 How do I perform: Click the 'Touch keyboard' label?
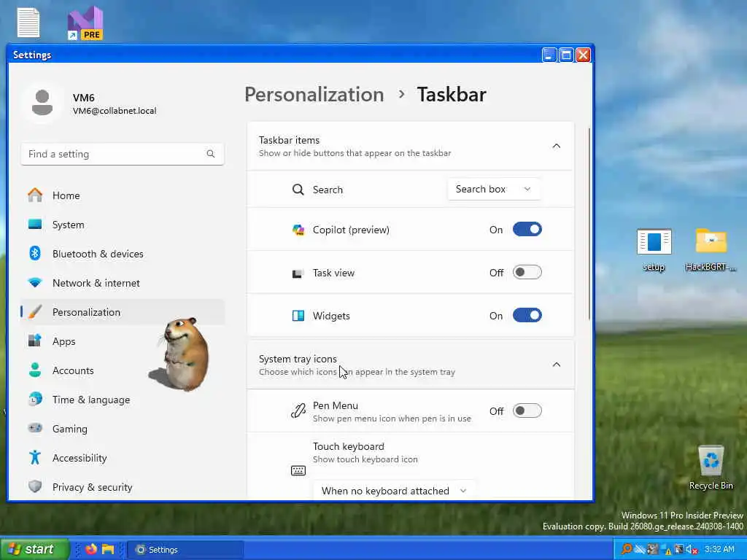coord(348,446)
